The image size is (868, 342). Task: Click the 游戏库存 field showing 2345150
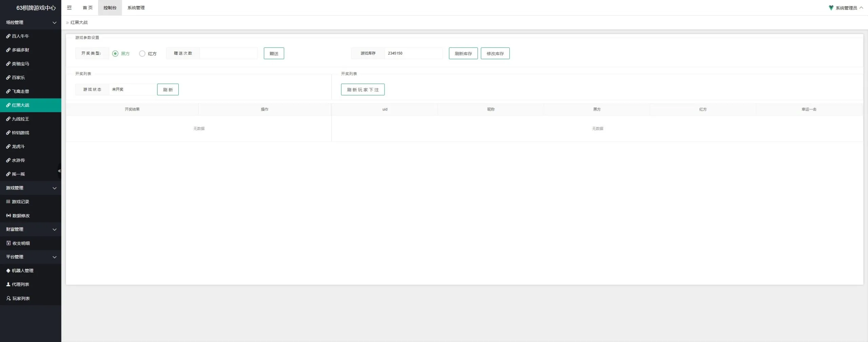[414, 53]
